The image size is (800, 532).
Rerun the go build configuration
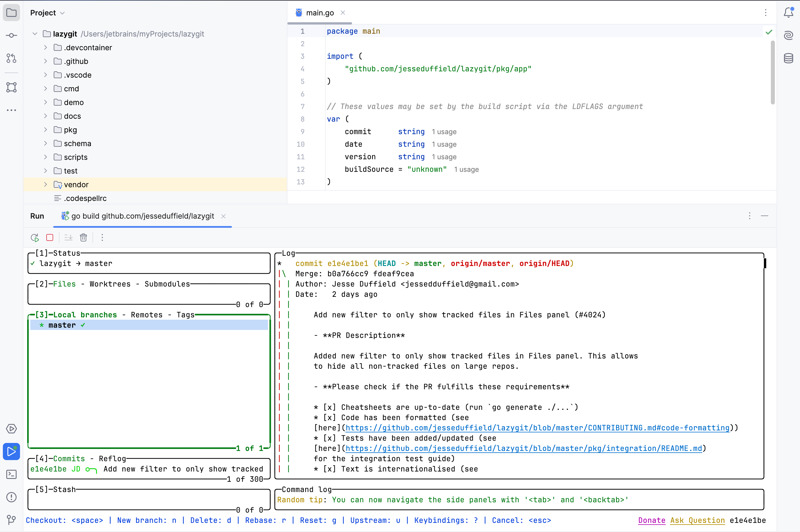coord(34,237)
